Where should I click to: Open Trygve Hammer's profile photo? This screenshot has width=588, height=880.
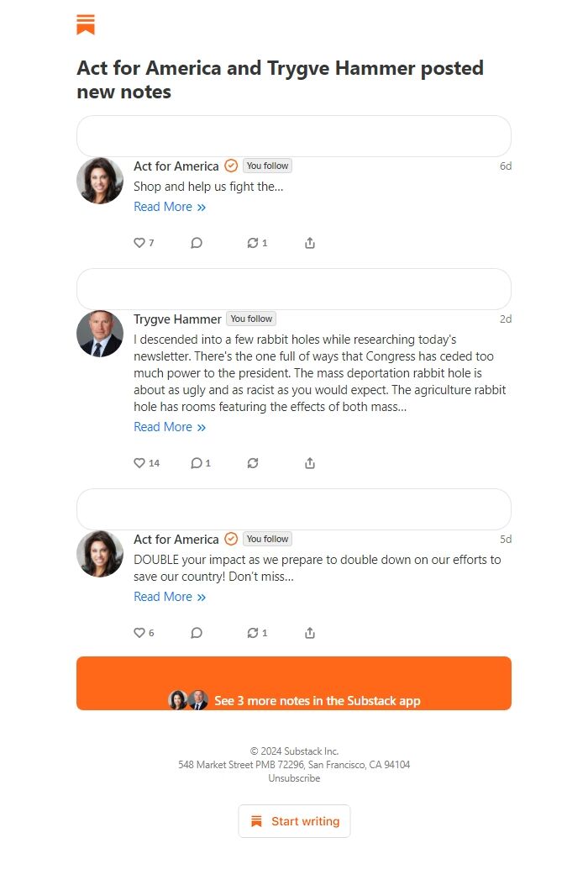click(x=100, y=334)
